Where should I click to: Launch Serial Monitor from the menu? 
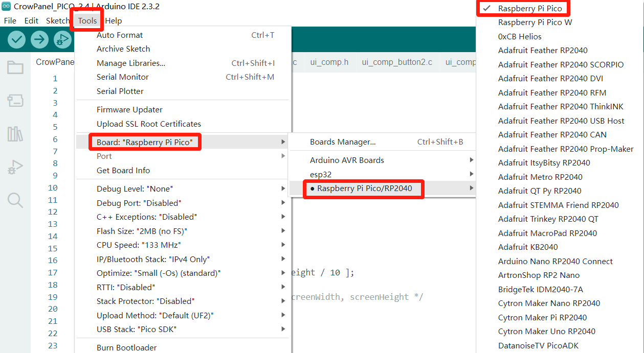184,77
